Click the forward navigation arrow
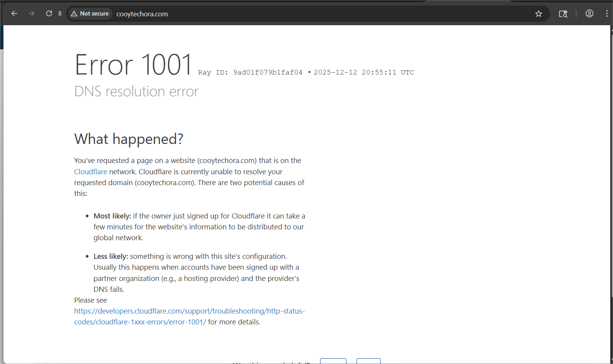The image size is (613, 364). [31, 14]
